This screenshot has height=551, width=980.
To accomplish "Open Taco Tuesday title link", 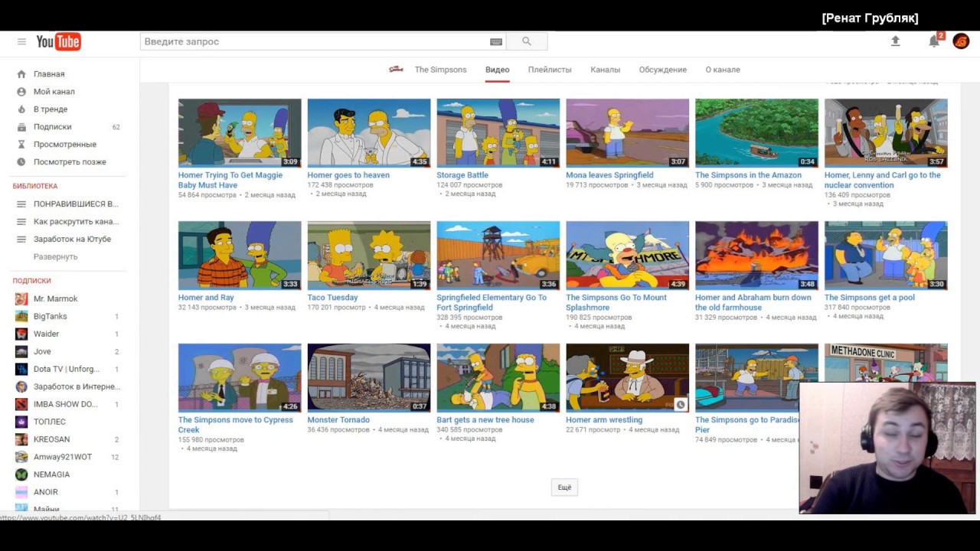I will coord(332,298).
